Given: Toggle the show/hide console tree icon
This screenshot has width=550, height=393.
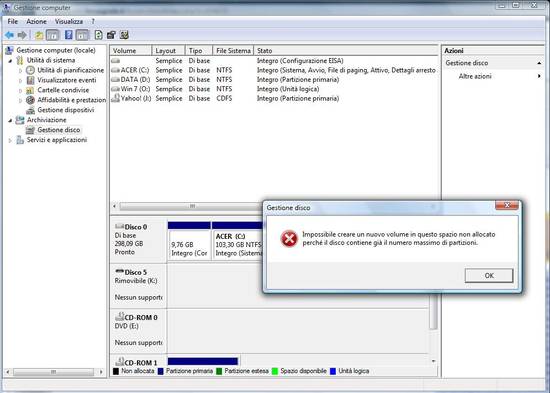Looking at the screenshot, I should coord(53,35).
